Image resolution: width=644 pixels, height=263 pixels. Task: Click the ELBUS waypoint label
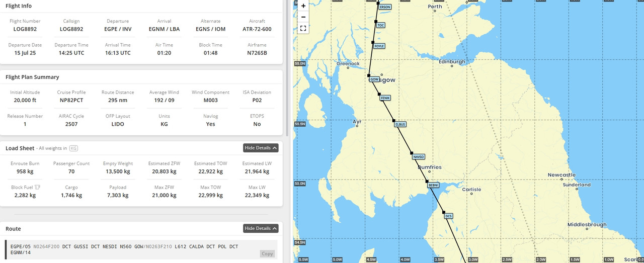click(x=400, y=124)
